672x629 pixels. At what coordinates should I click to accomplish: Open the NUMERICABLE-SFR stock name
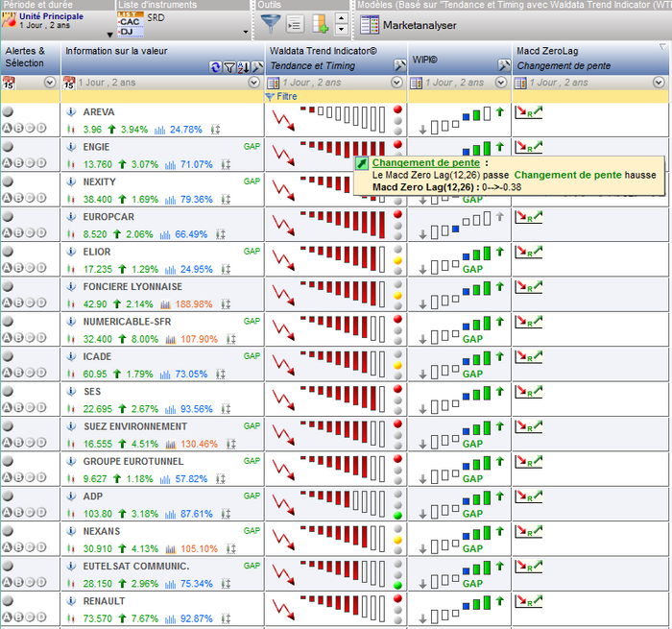127,322
